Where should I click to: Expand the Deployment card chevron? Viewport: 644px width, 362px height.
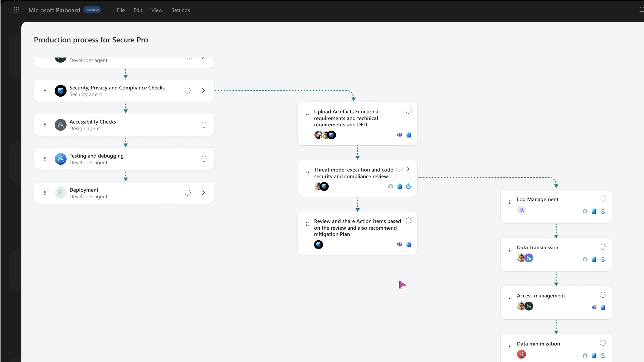click(203, 193)
